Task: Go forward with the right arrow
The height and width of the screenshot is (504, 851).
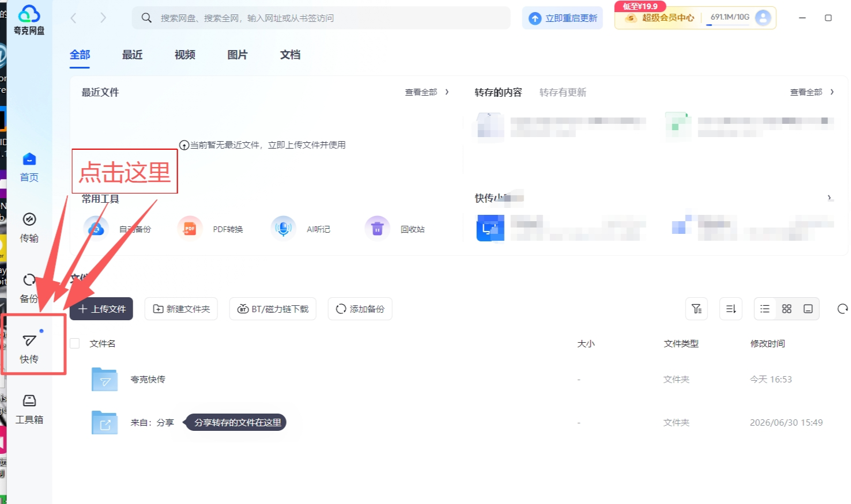Action: pos(103,18)
